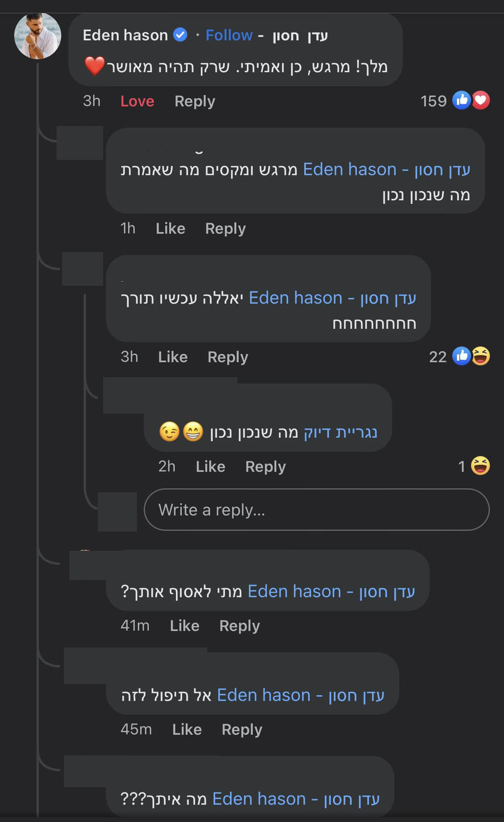Click the heart reaction icon beside 159

pyautogui.click(x=481, y=100)
